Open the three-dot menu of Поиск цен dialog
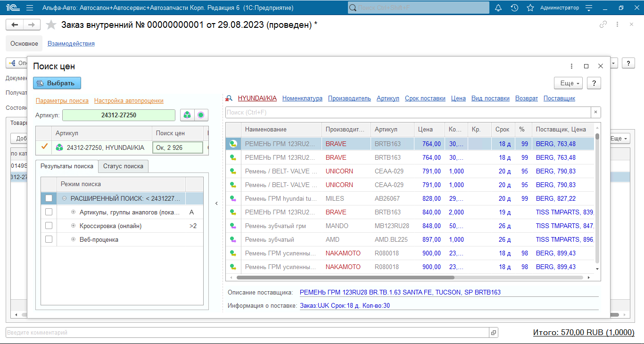Screen dimensions: 644x344 point(572,66)
